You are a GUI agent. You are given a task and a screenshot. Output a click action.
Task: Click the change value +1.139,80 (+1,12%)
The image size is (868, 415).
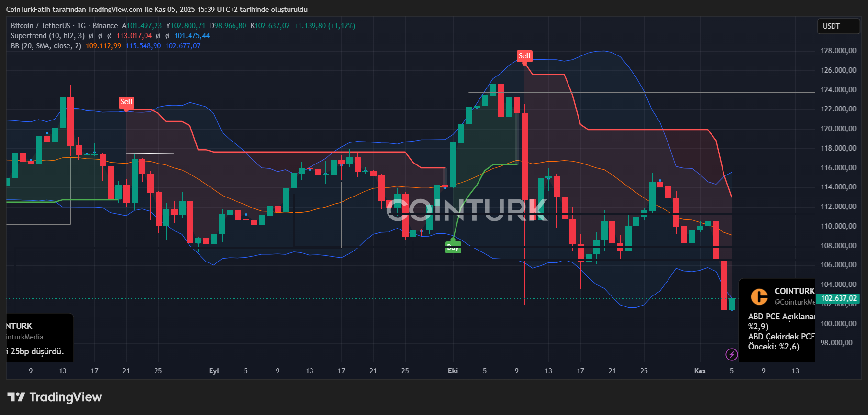coord(324,26)
